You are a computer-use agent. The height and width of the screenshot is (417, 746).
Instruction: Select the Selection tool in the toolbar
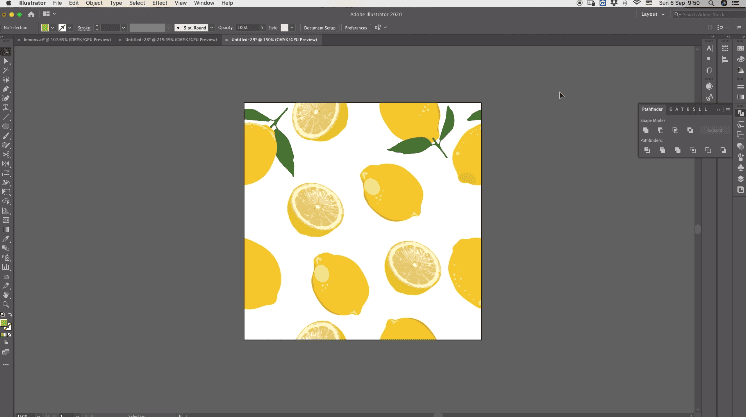click(x=6, y=51)
